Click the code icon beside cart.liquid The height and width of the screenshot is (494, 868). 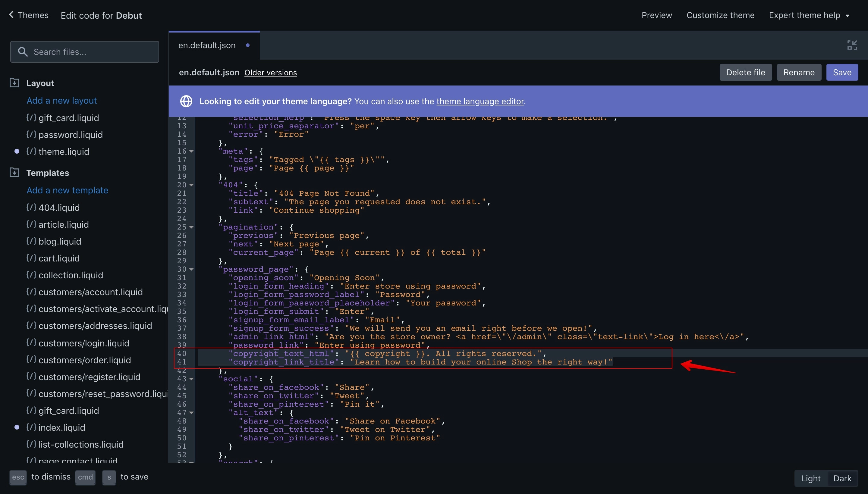(x=31, y=258)
